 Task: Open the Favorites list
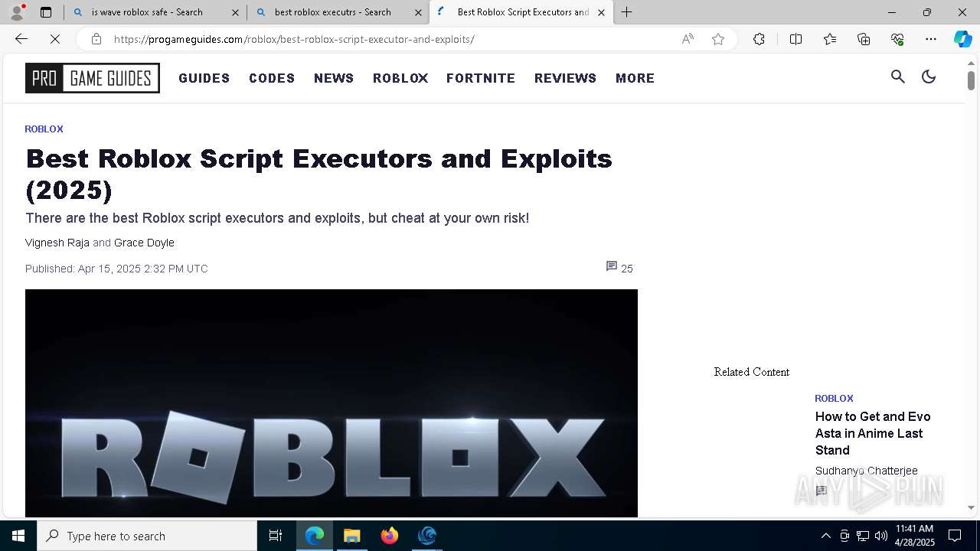(x=830, y=39)
